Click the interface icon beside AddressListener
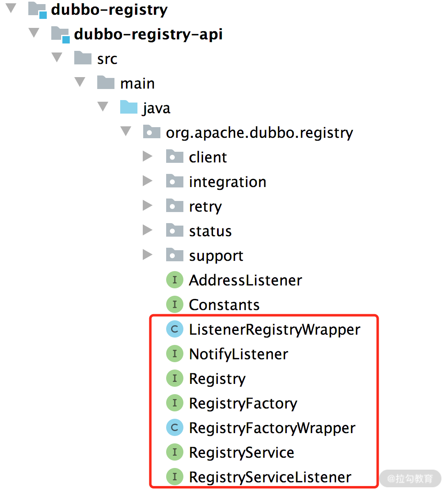448x493 pixels. click(x=174, y=280)
